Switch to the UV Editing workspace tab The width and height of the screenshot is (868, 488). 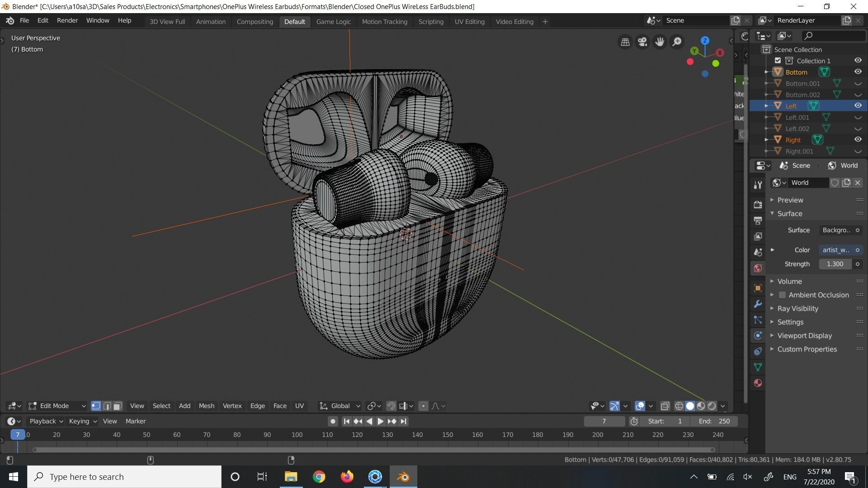(469, 22)
